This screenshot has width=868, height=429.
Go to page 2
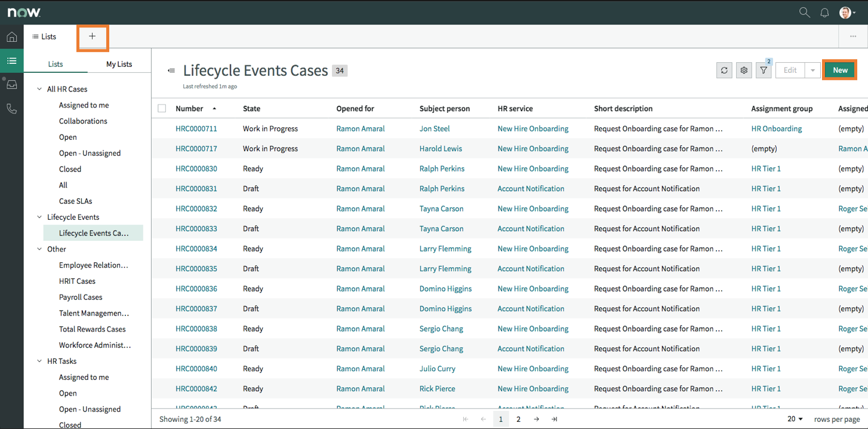pos(519,419)
